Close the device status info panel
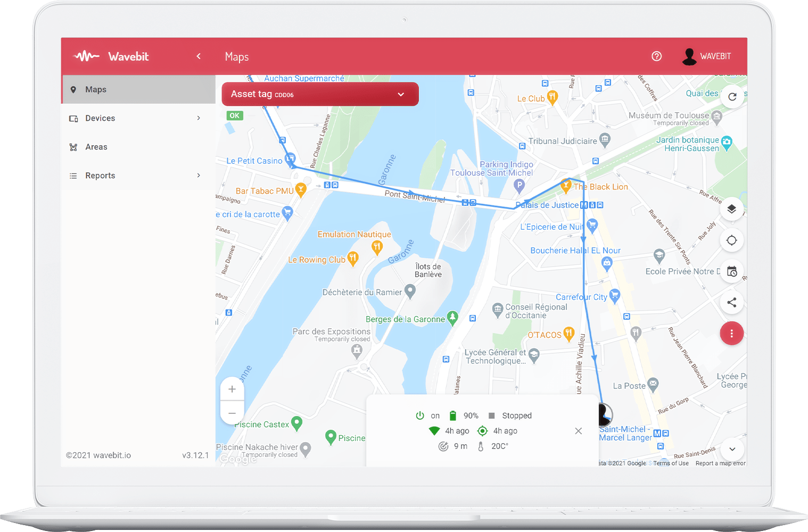808x532 pixels. pyautogui.click(x=579, y=431)
